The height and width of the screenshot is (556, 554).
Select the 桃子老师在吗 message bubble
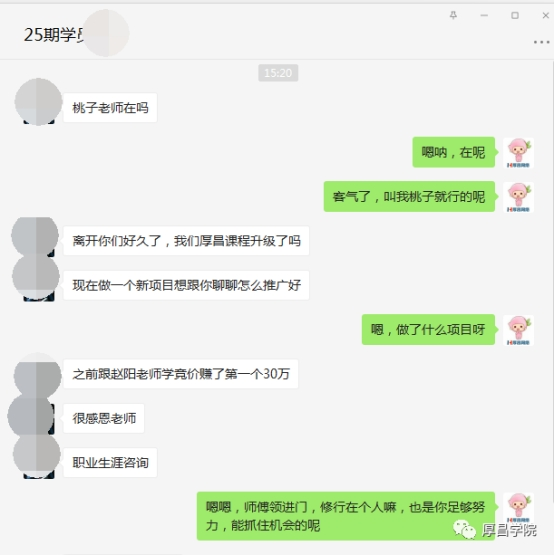pos(110,108)
